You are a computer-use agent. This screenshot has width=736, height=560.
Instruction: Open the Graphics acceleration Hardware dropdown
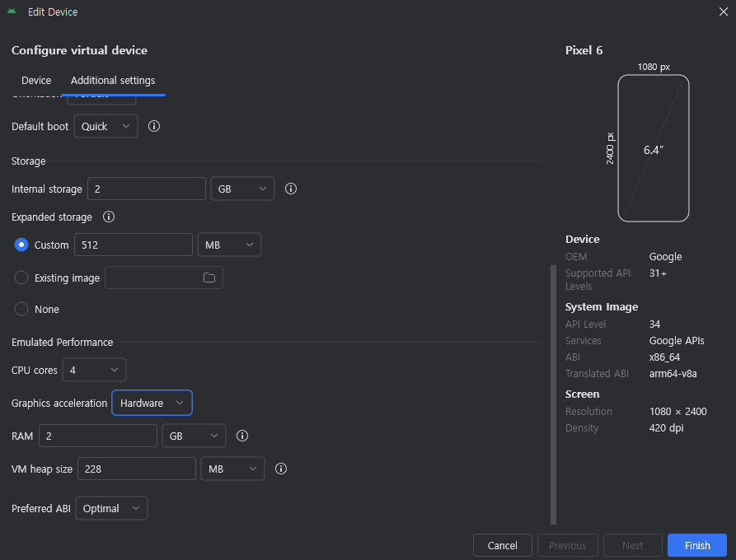coord(152,403)
